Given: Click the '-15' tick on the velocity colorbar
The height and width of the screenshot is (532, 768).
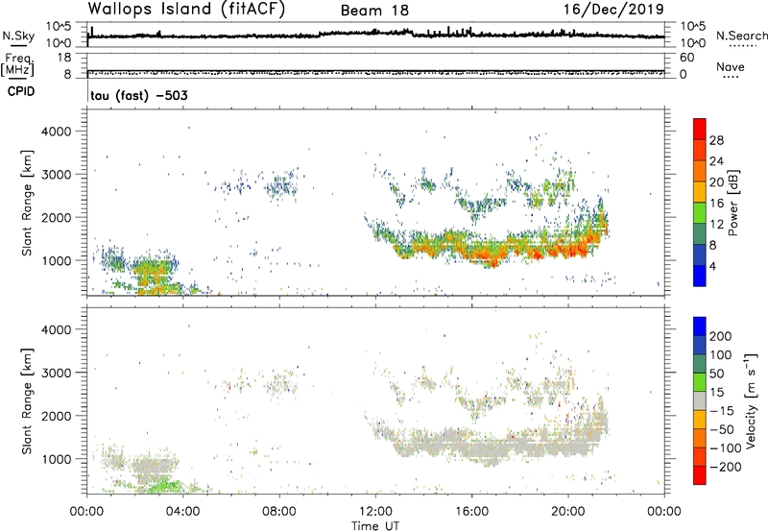Looking at the screenshot, I should click(x=722, y=410).
